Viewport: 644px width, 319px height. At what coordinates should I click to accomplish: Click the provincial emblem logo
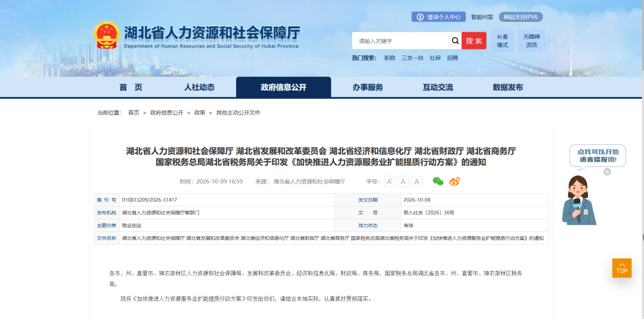coord(107,35)
